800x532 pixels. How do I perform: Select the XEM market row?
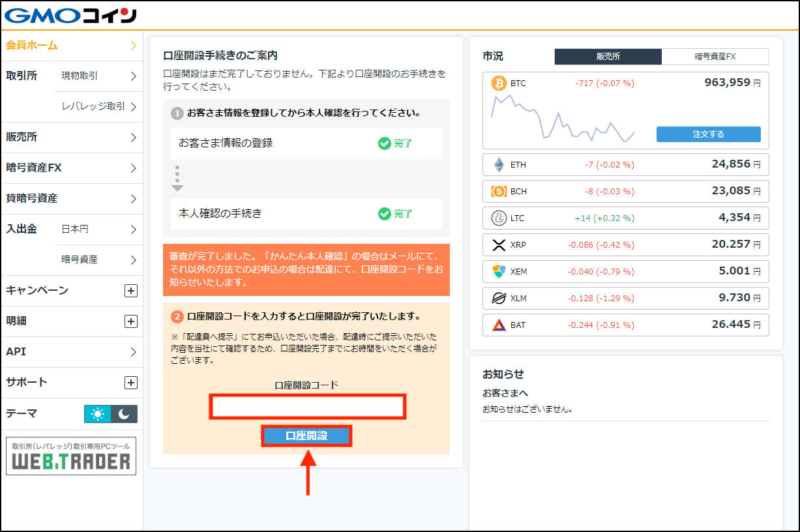[x=625, y=271]
